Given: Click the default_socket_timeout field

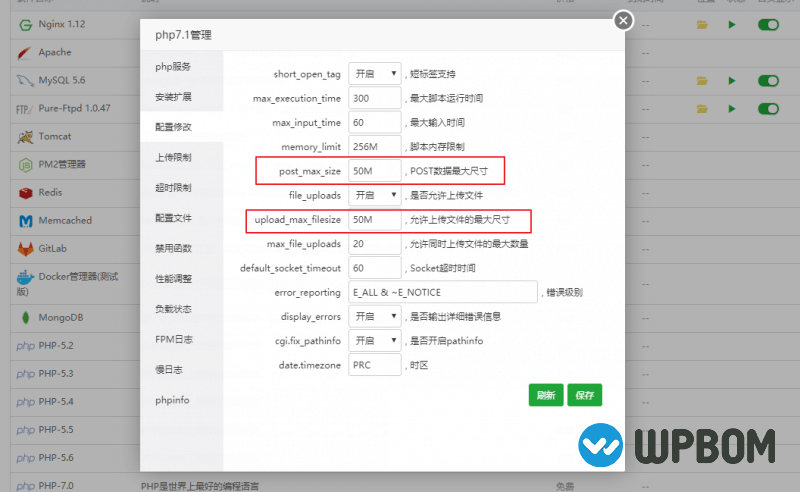Looking at the screenshot, I should click(x=375, y=268).
